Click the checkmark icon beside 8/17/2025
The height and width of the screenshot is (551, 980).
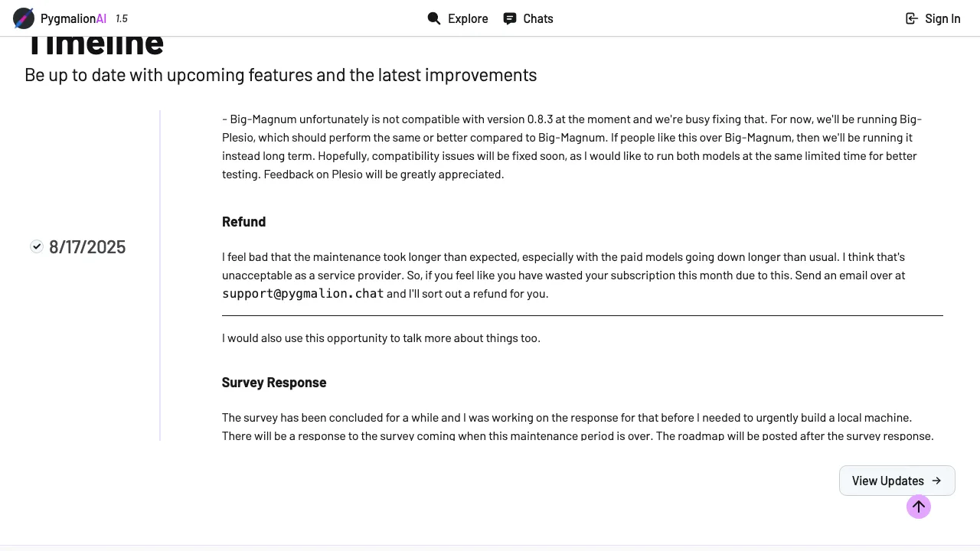pos(37,246)
